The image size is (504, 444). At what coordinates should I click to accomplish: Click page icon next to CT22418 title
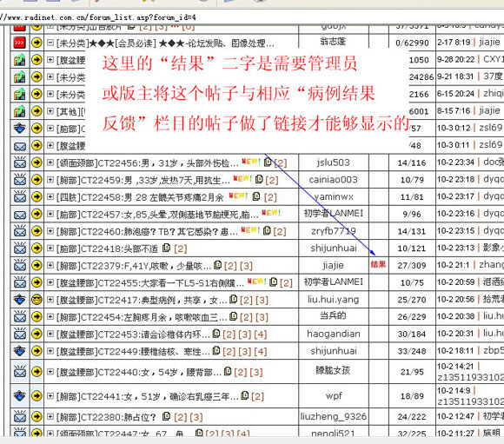click(166, 248)
